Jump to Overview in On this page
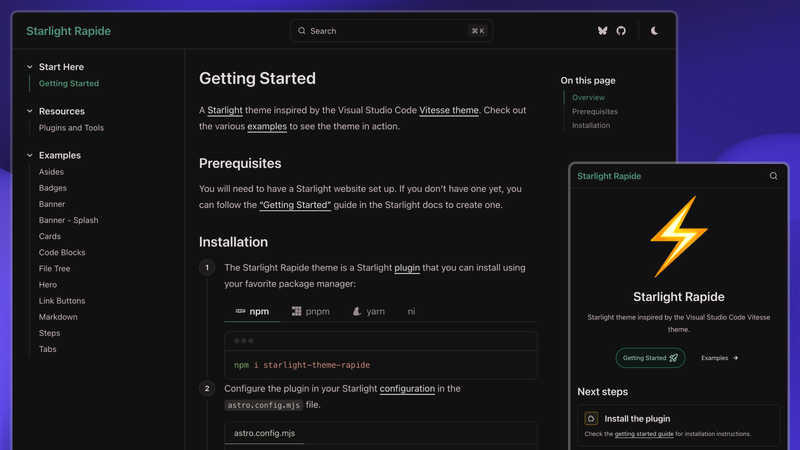 tap(588, 97)
